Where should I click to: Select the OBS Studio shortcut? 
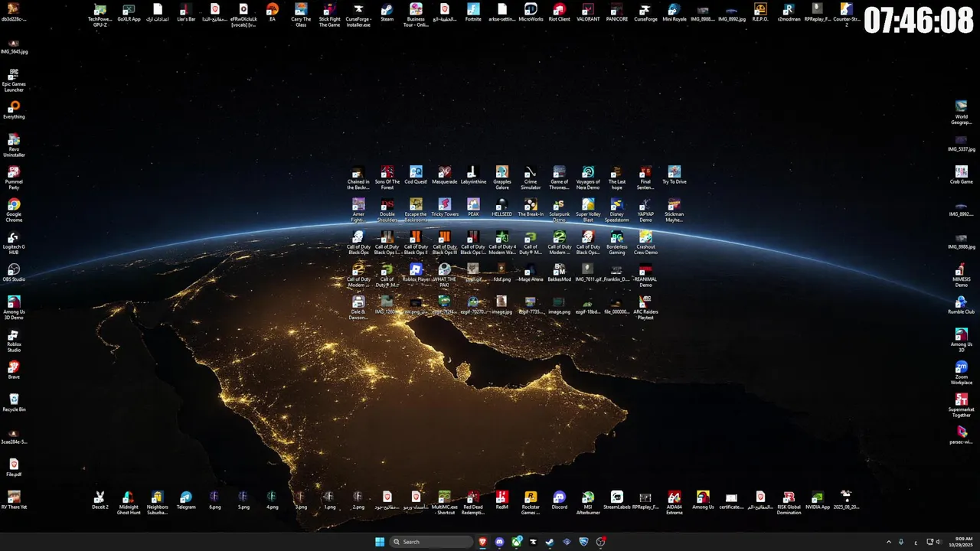pyautogui.click(x=14, y=272)
